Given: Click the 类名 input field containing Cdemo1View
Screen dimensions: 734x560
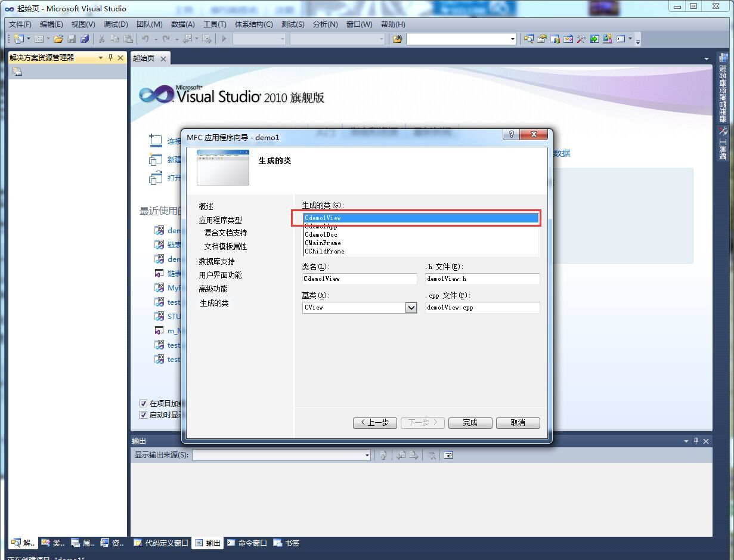Looking at the screenshot, I should click(360, 279).
